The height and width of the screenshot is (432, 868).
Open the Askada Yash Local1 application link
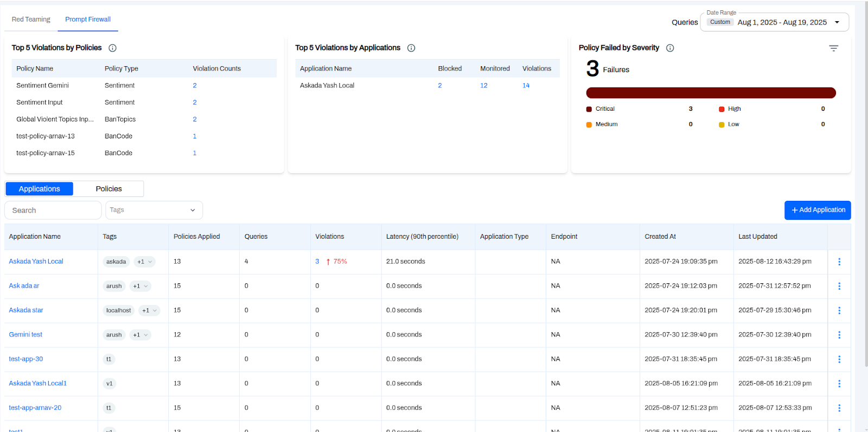point(37,383)
